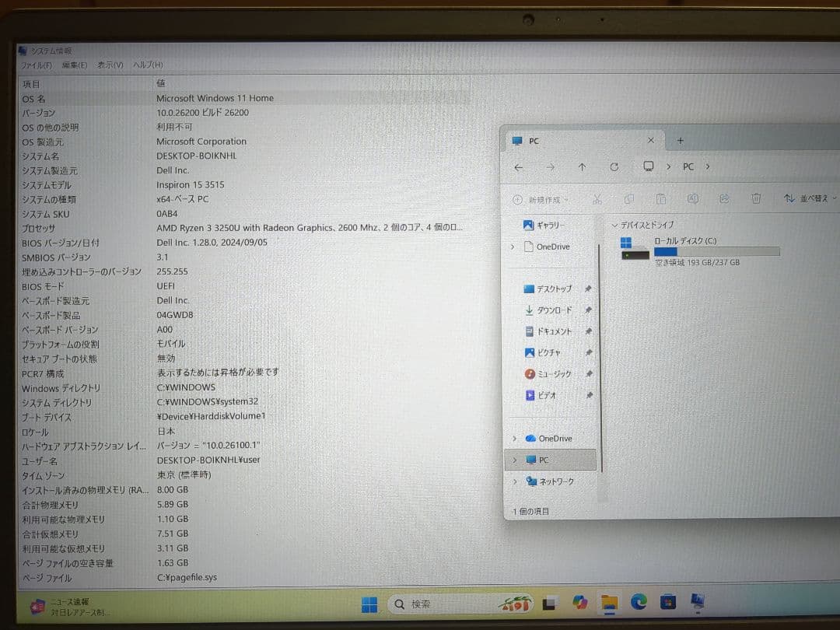Select cloud OneDrive entry in sidebar
The image size is (840, 630).
[x=548, y=439]
